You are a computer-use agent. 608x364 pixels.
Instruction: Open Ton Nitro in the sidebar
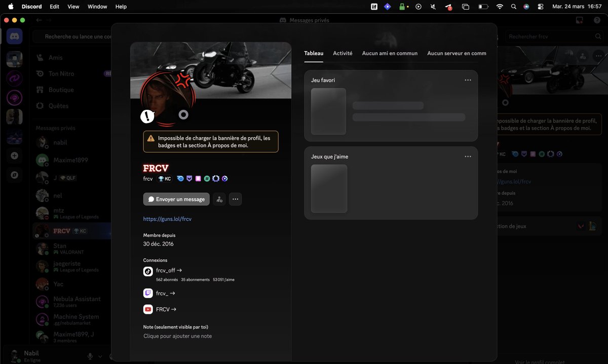pyautogui.click(x=71, y=74)
